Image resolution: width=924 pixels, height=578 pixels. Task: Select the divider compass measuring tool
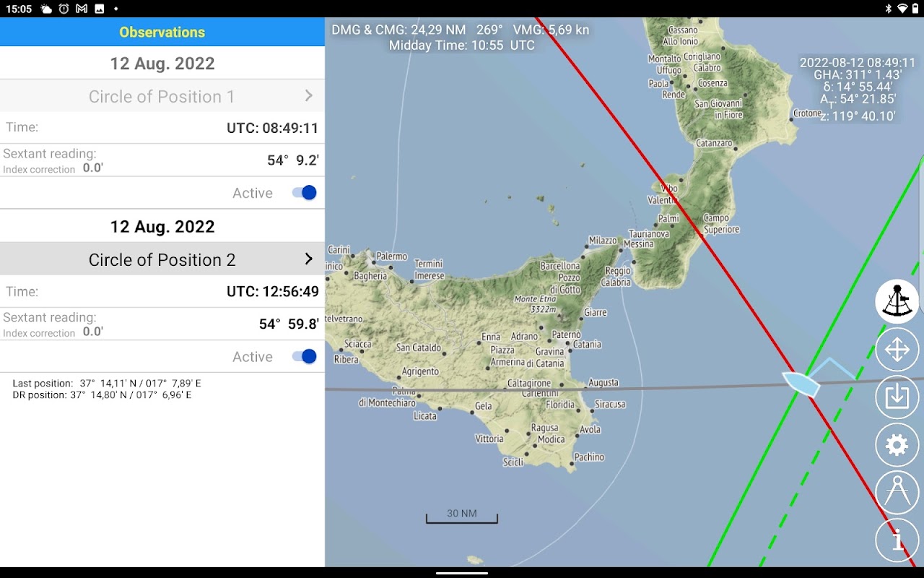pyautogui.click(x=897, y=493)
